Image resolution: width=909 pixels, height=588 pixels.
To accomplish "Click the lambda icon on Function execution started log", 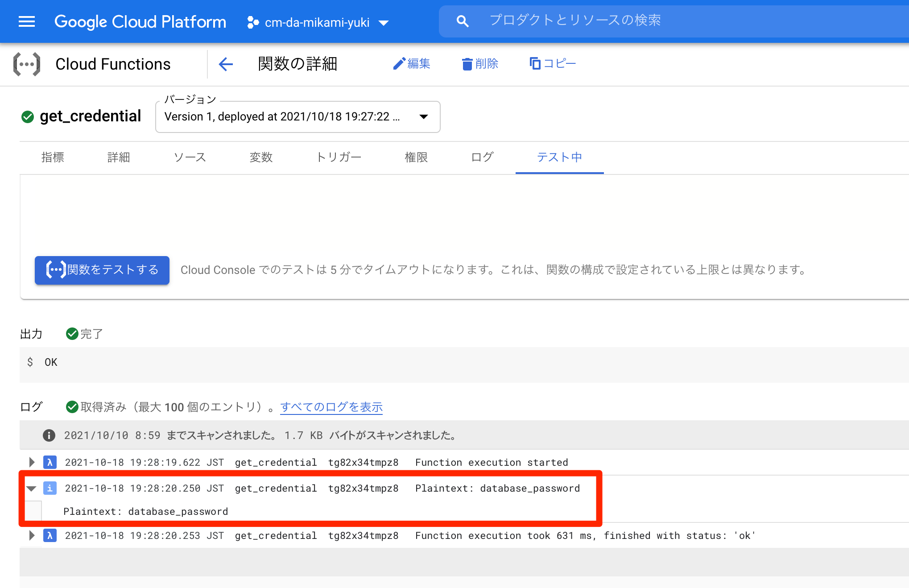I will pos(50,462).
